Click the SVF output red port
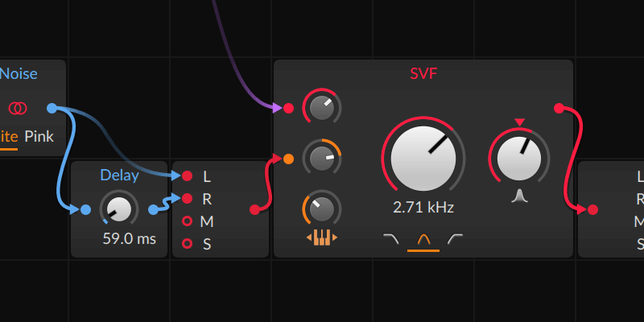 [x=559, y=109]
